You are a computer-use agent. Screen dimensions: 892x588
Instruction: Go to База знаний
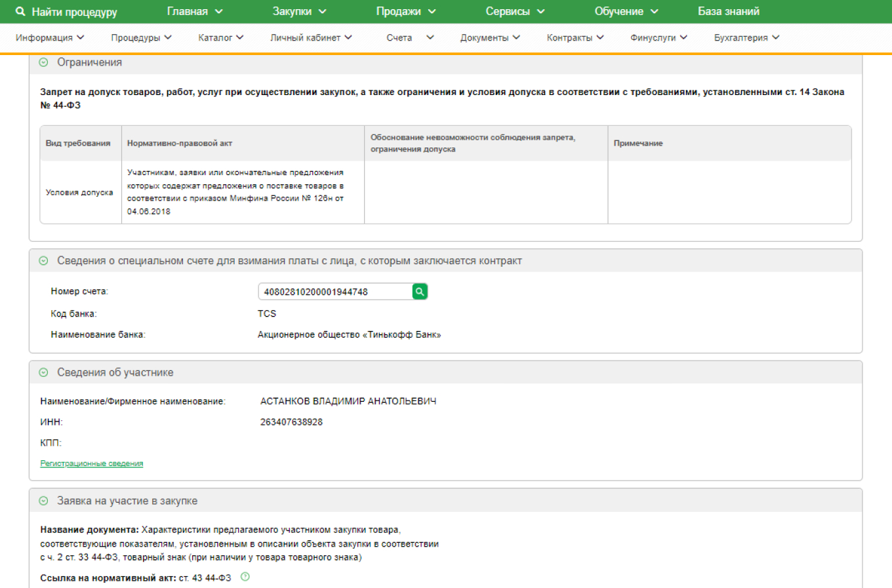(728, 12)
